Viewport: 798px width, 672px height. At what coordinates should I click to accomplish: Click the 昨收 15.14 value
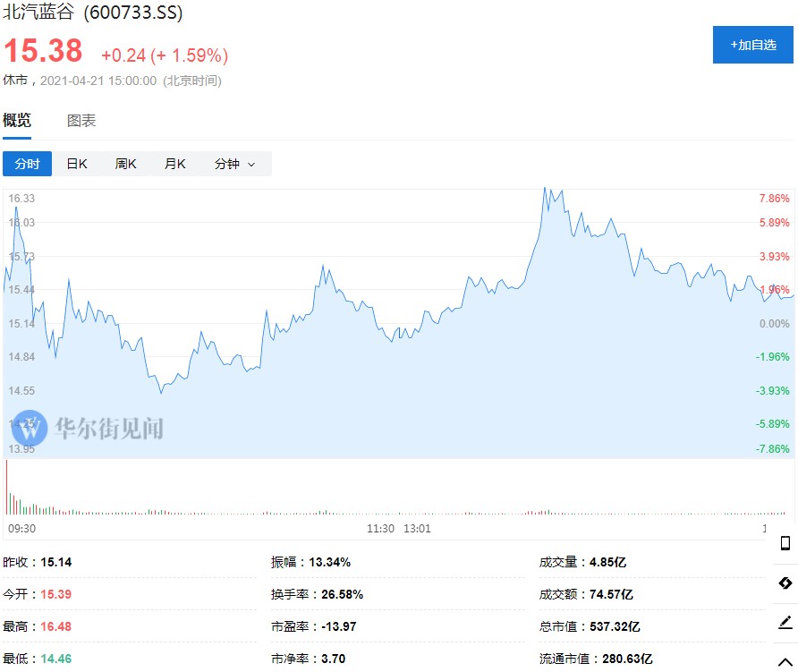tap(56, 562)
